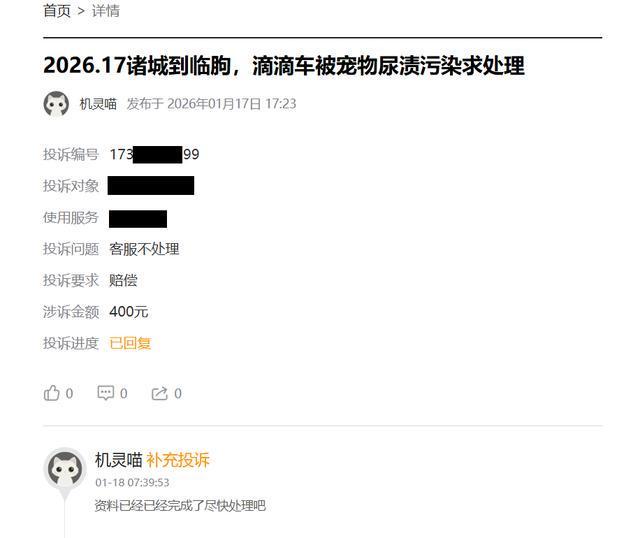Viewport: 640px width, 538px height.
Task: Open the comment bubble icon
Action: tap(105, 393)
